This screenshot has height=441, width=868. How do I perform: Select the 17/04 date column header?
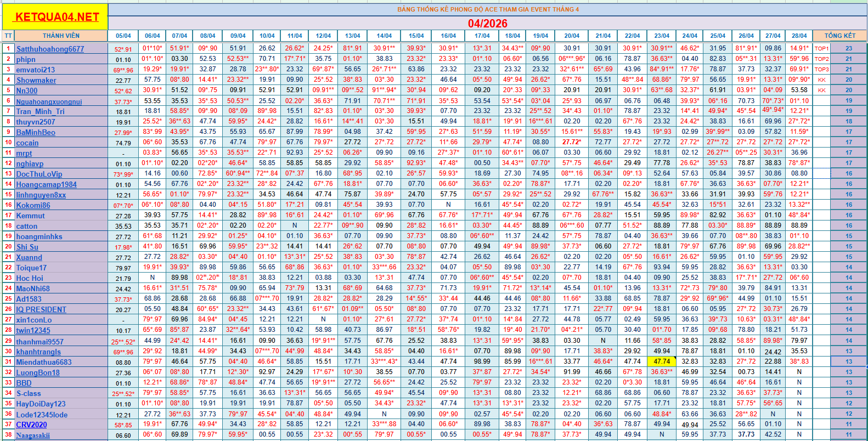[x=482, y=36]
